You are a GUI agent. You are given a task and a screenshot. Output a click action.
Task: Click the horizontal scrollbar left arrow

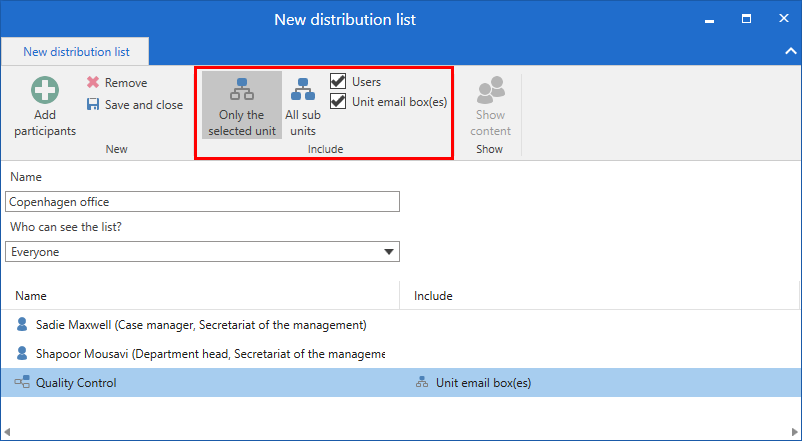tap(8, 432)
